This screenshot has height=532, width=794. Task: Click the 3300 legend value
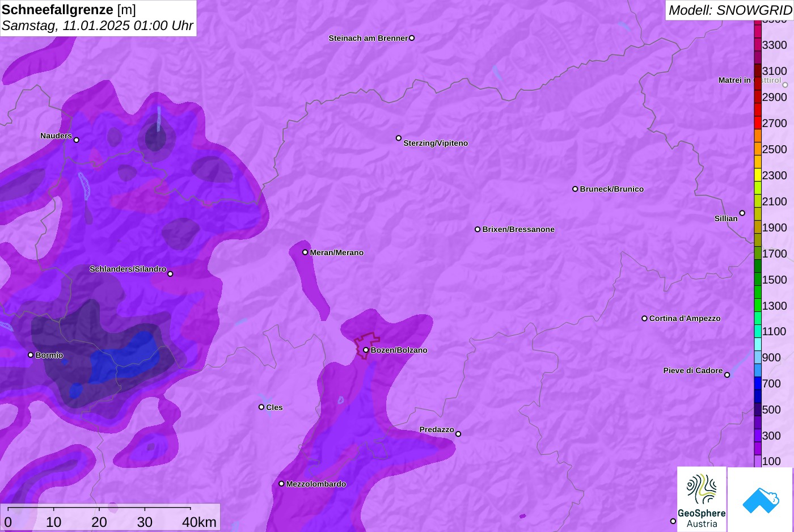(x=774, y=45)
